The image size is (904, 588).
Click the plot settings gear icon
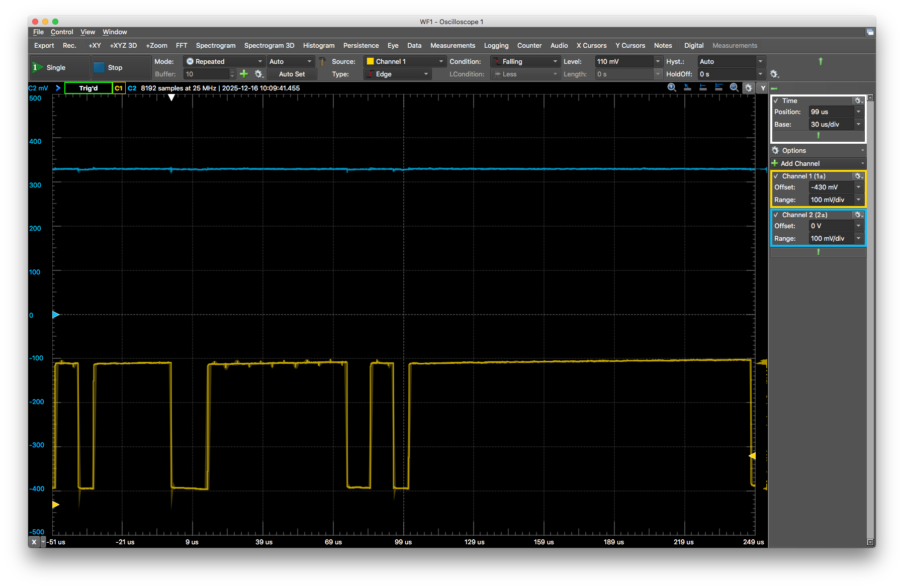[x=749, y=88]
